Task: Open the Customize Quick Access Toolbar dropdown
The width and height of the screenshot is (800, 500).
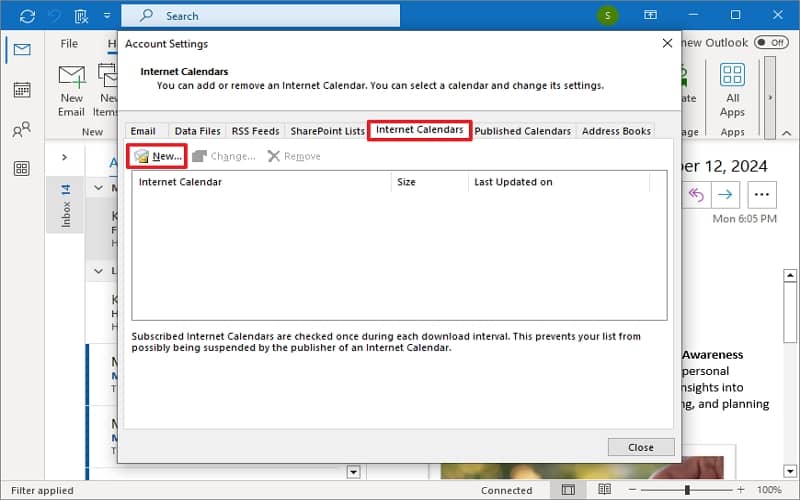Action: pyautogui.click(x=107, y=16)
